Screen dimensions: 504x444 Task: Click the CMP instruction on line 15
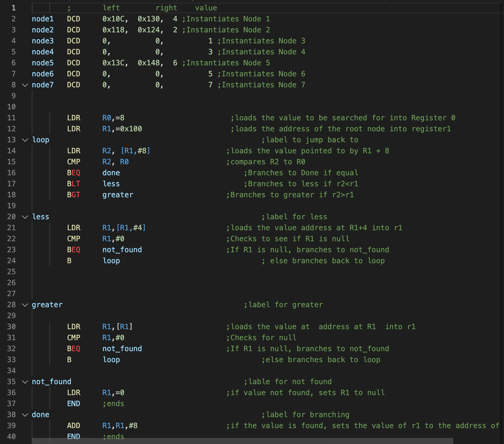coord(74,162)
